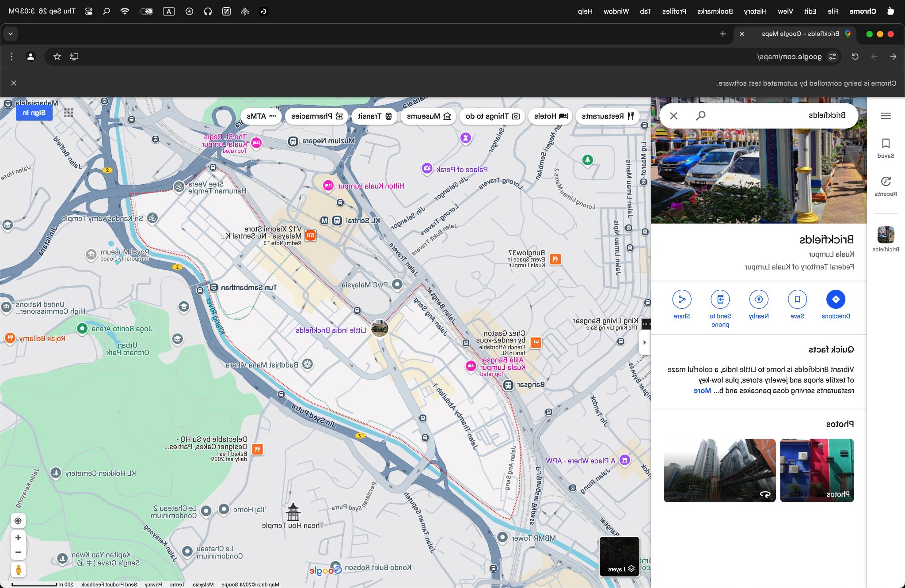The width and height of the screenshot is (905, 588).
Task: Select PwC Malaysia marker
Action: tap(398, 285)
